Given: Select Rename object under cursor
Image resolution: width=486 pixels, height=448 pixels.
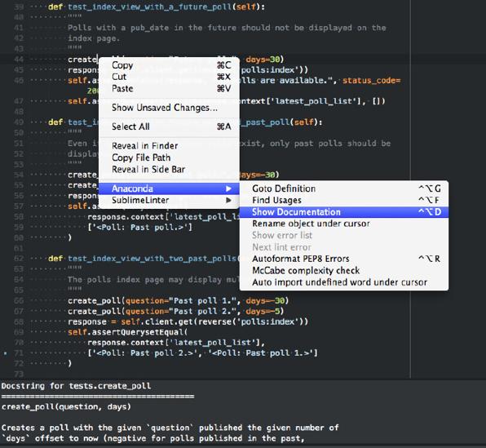Looking at the screenshot, I should pos(344,224).
